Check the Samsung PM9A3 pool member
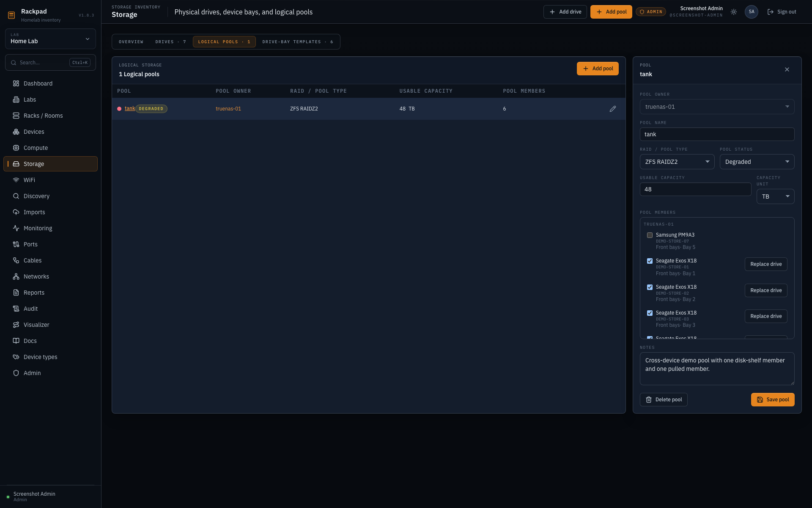The width and height of the screenshot is (812, 508). pos(650,235)
